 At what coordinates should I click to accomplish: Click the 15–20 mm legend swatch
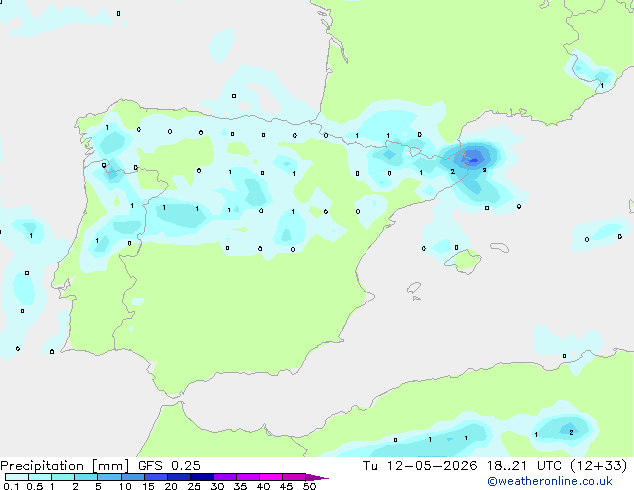click(x=155, y=477)
